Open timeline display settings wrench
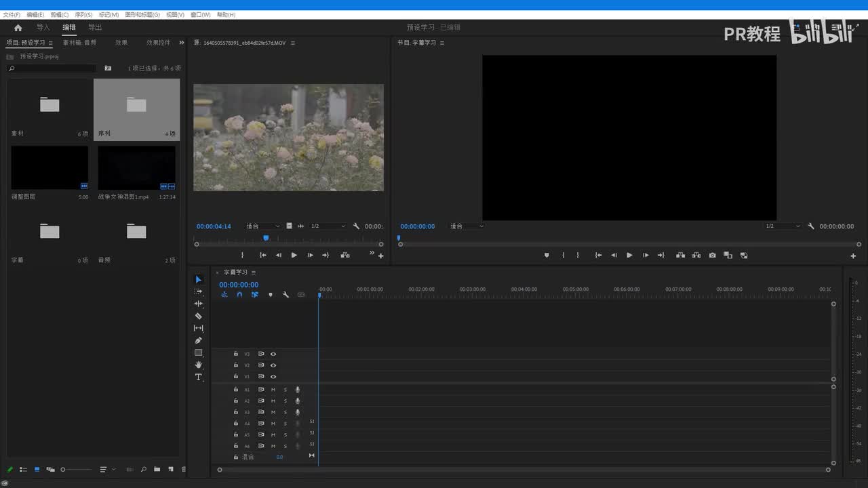 285,295
